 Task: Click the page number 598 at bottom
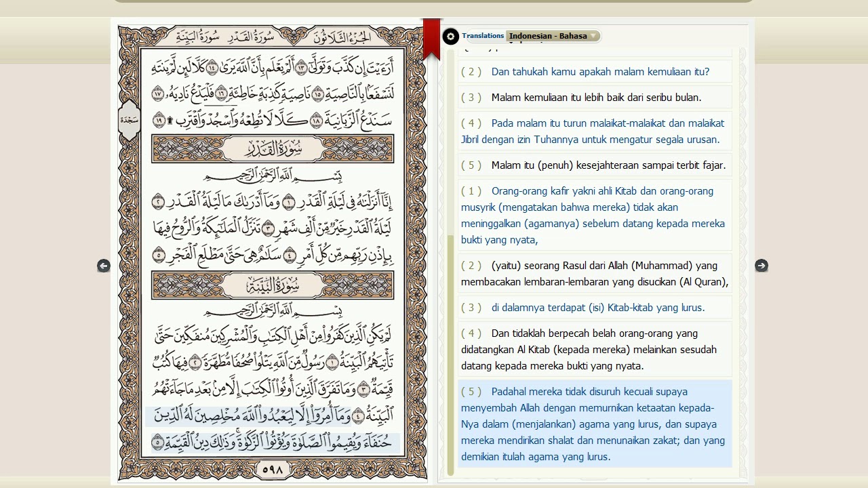click(272, 469)
